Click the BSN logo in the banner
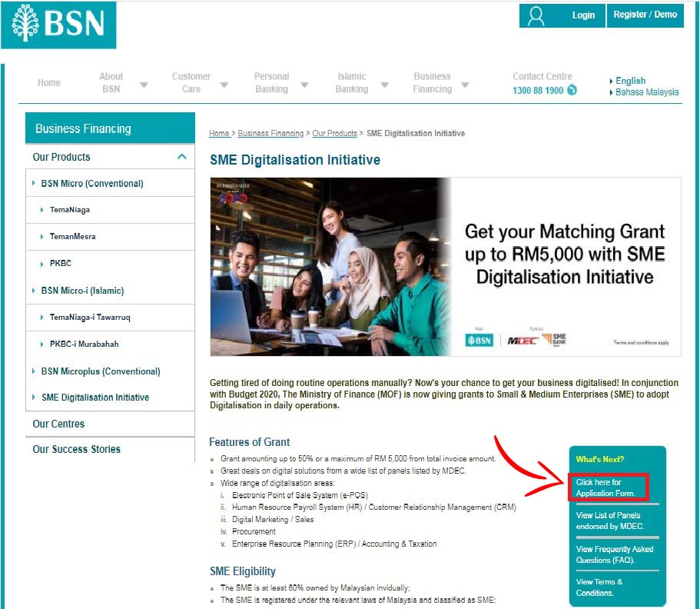Image resolution: width=700 pixels, height=609 pixels. pos(479,341)
